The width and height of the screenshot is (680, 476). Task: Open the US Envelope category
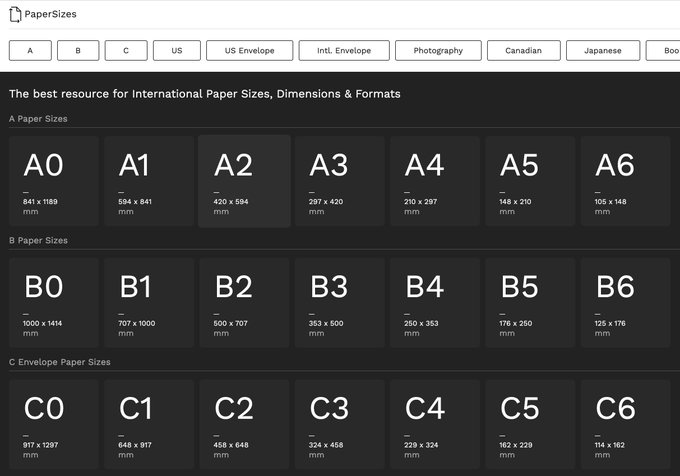(250, 50)
